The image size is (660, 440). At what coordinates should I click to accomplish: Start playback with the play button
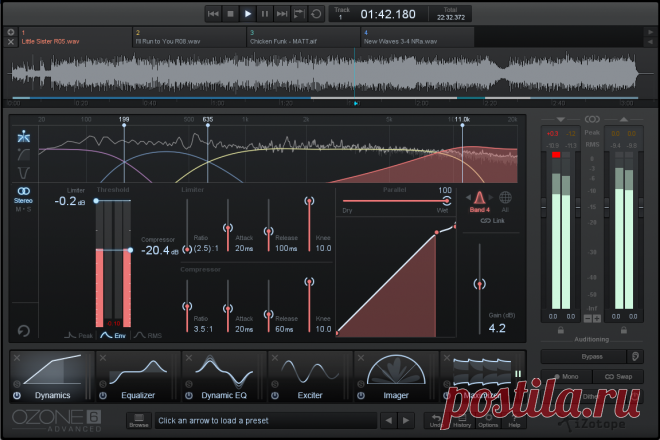(x=248, y=14)
